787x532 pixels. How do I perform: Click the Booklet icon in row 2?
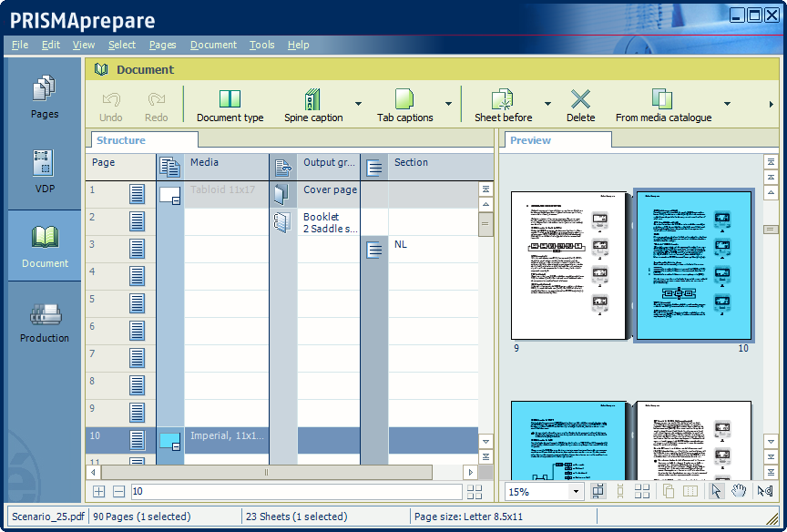282,222
